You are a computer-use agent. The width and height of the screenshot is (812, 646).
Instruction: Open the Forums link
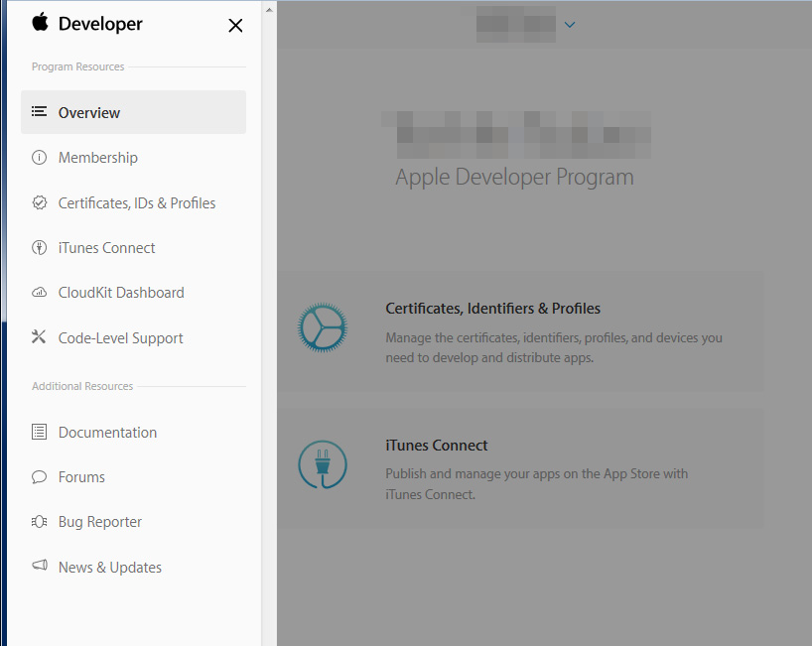(x=81, y=476)
